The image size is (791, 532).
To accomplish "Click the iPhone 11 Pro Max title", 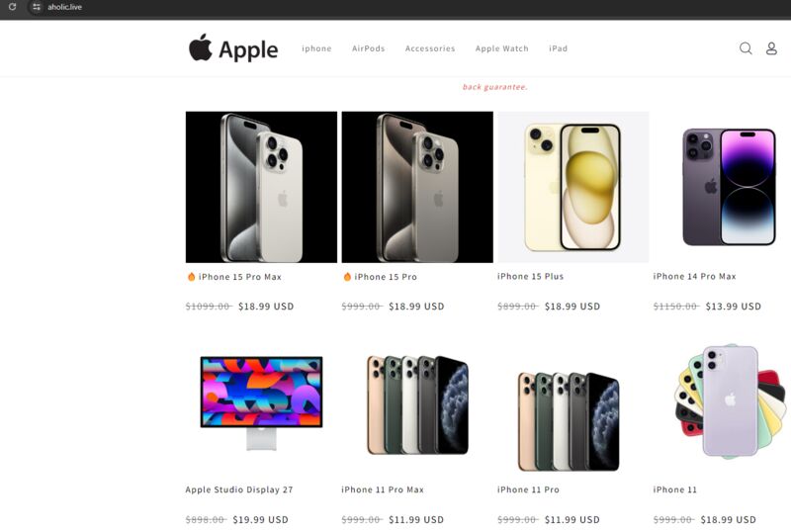I will [383, 489].
